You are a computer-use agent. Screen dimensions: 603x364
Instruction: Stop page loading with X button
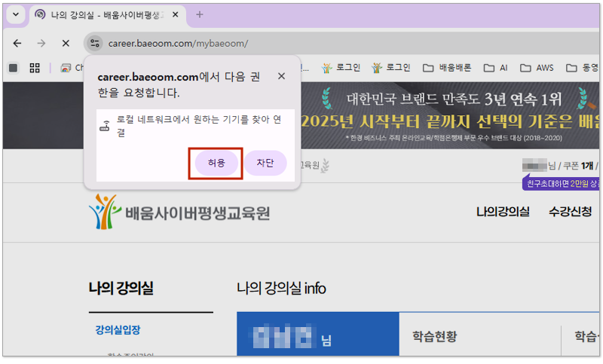tap(66, 43)
